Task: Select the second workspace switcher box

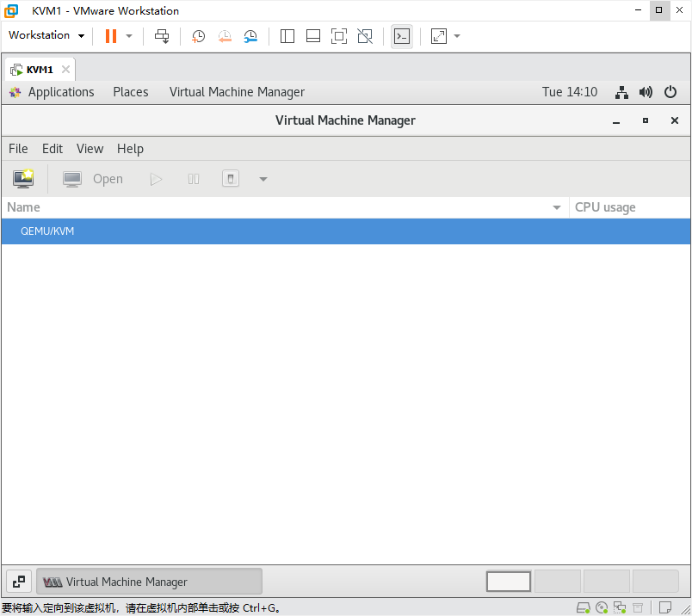Action: tap(558, 581)
